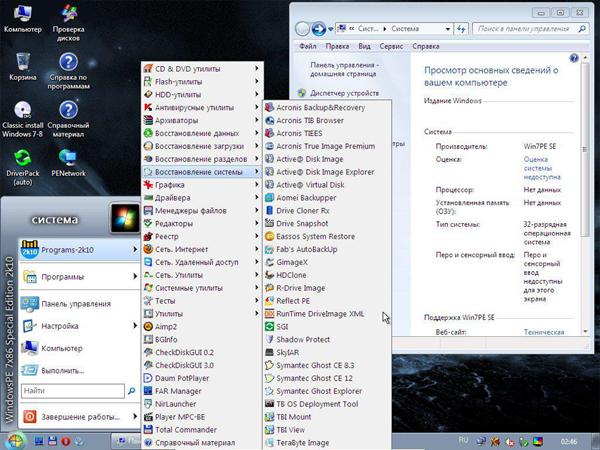Launch Active@ Disk Image Explorer
Screen dimensions: 600x450
pos(328,172)
